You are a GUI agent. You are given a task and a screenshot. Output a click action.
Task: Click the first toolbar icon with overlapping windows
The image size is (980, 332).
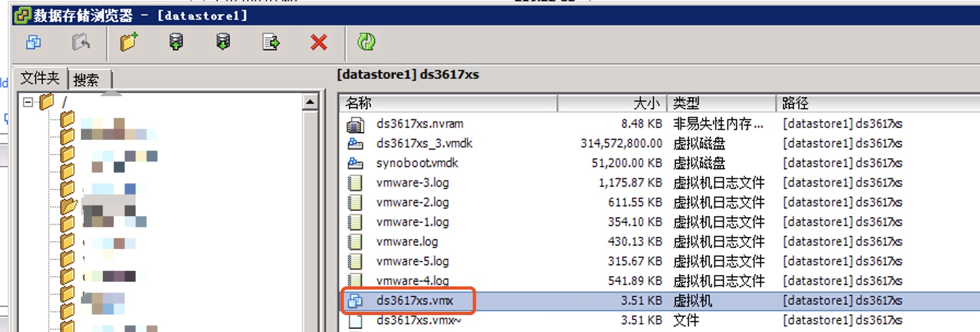click(x=33, y=42)
